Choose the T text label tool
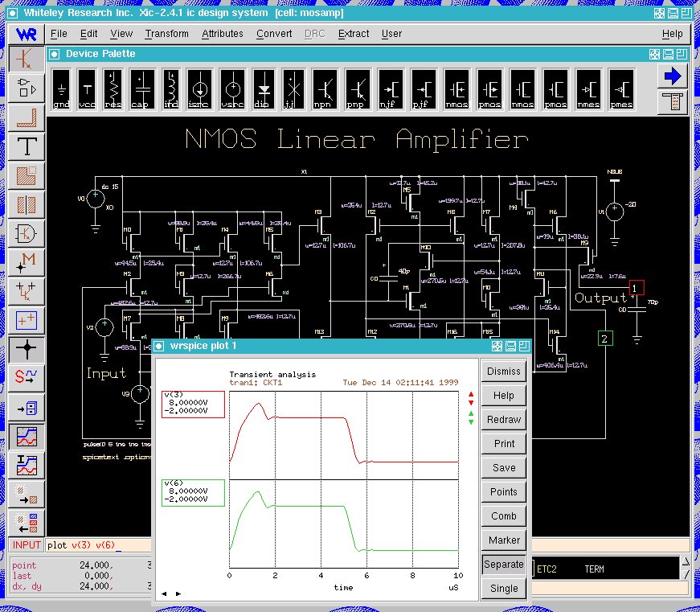The width and height of the screenshot is (700, 612). [x=27, y=146]
